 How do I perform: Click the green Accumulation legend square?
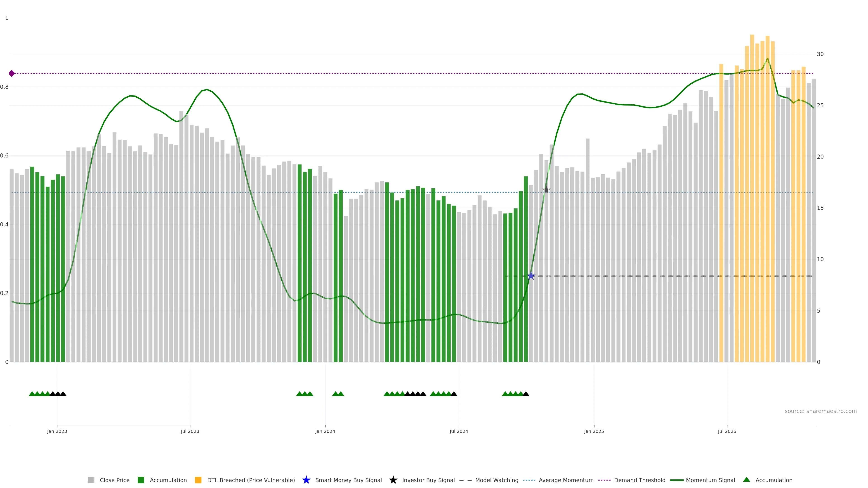[x=141, y=480]
